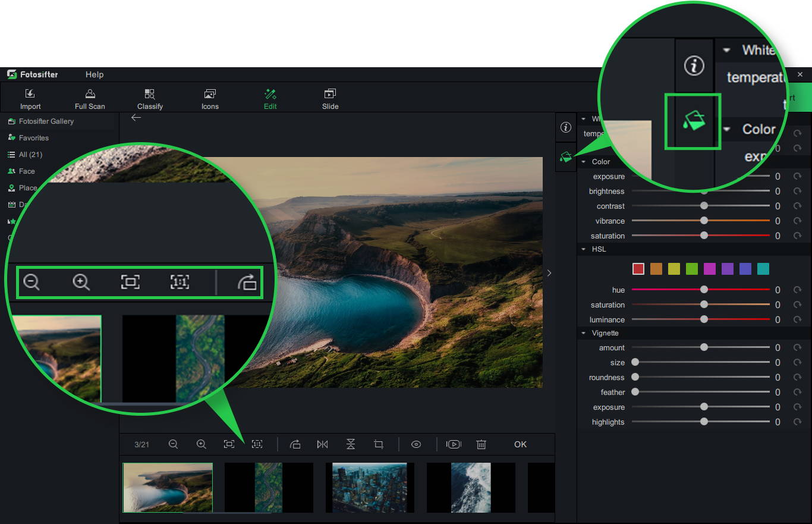Select the winding forest road thumbnail
The image size is (812, 524).
click(x=269, y=488)
